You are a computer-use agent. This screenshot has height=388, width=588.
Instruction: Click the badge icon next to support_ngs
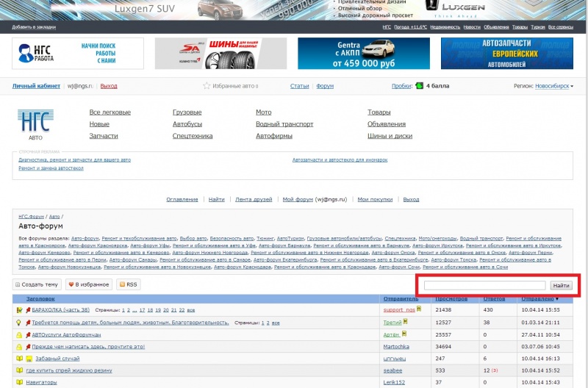point(421,311)
